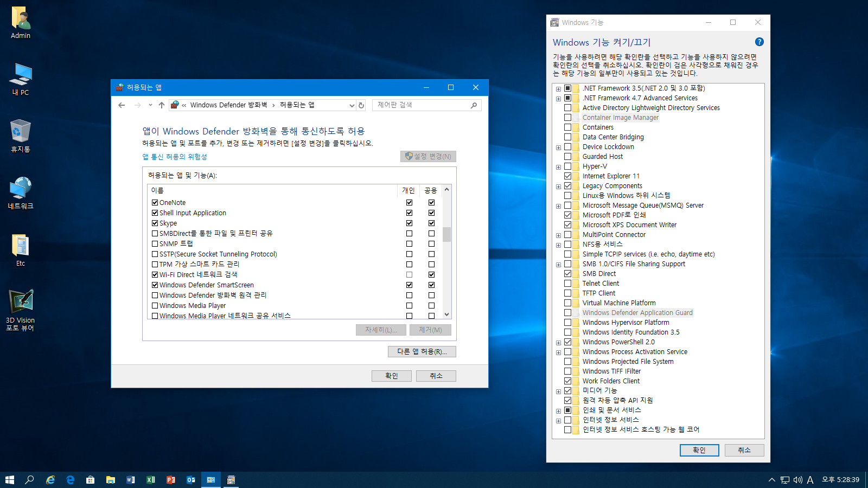This screenshot has width=868, height=488.
Task: Enable Containers feature checkbox
Action: pos(567,127)
